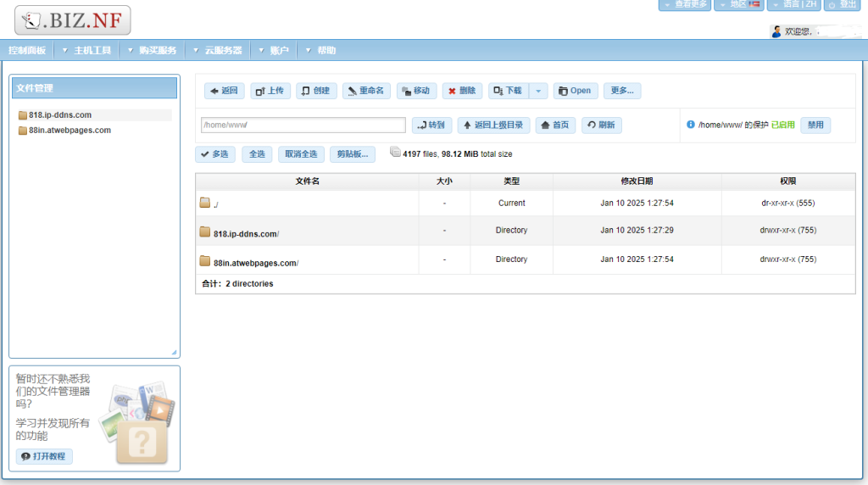The image size is (868, 485).
Task: Click 全选 to select all files
Action: [x=257, y=154]
